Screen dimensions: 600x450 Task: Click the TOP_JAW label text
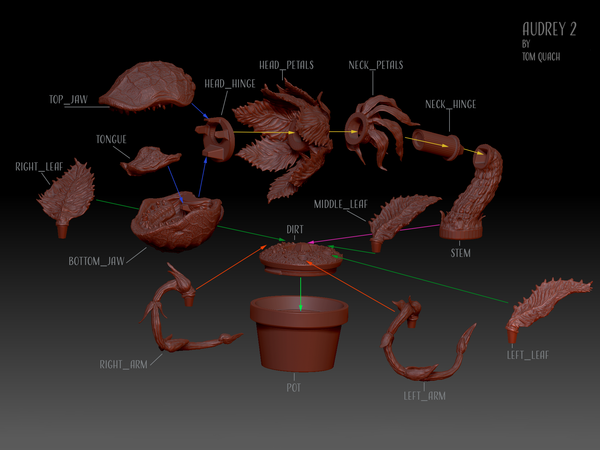click(x=68, y=99)
